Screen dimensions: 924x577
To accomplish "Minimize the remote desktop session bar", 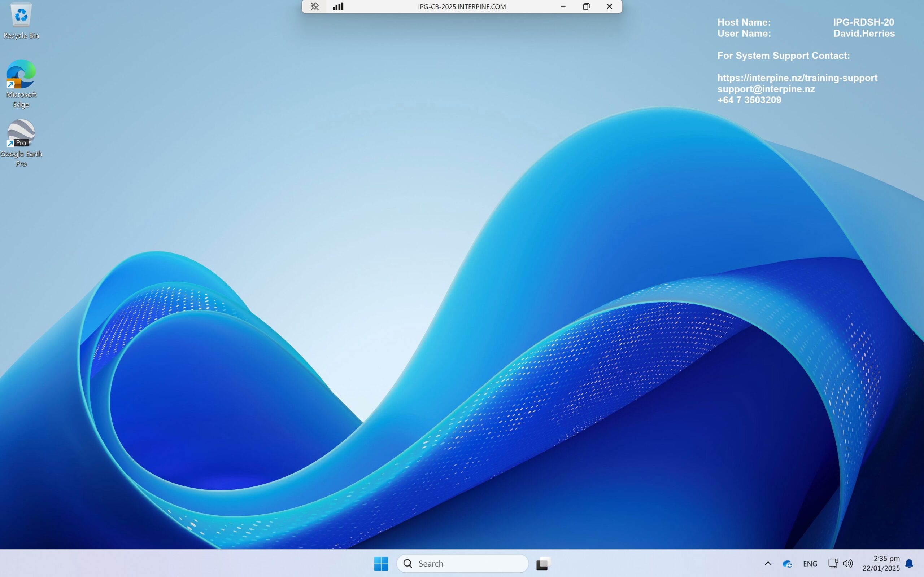I will point(563,6).
